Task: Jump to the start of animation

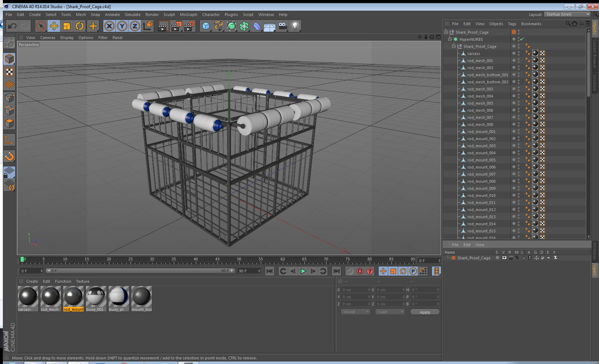Action: (270, 271)
